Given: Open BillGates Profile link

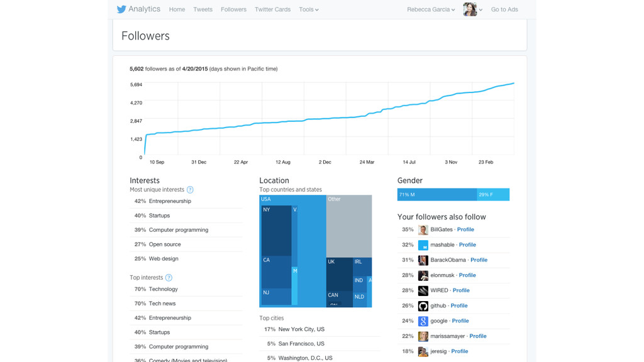Looking at the screenshot, I should coord(465,229).
